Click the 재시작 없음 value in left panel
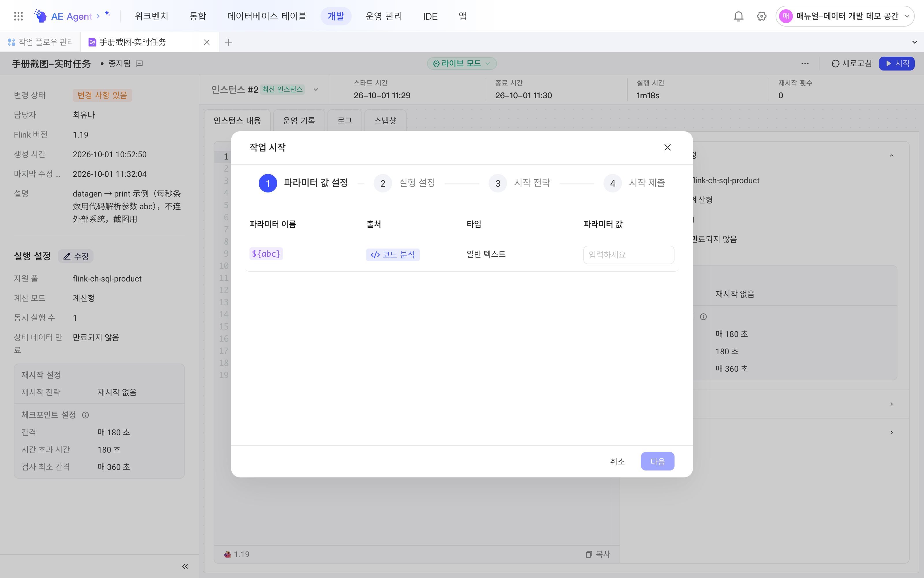This screenshot has width=924, height=578. 117,392
